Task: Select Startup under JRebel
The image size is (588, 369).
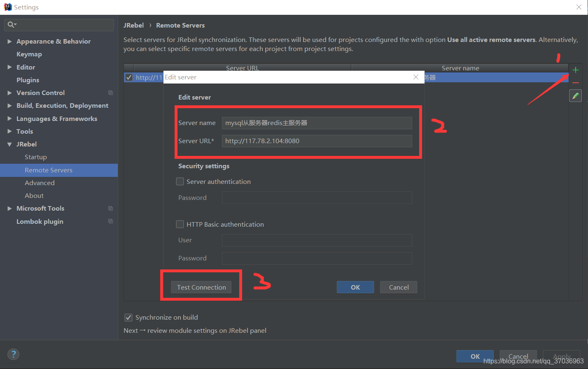Action: (35, 157)
